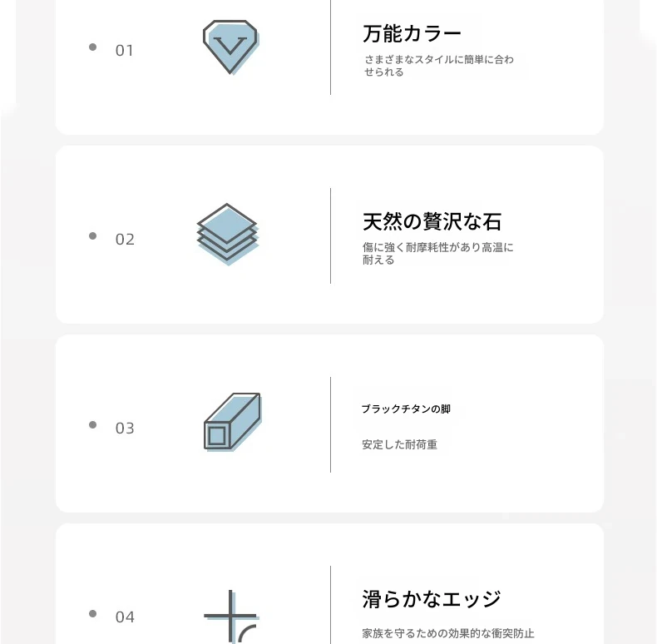Image resolution: width=657 pixels, height=644 pixels.
Task: Click the 家族を守るための description text
Action: pyautogui.click(x=448, y=633)
